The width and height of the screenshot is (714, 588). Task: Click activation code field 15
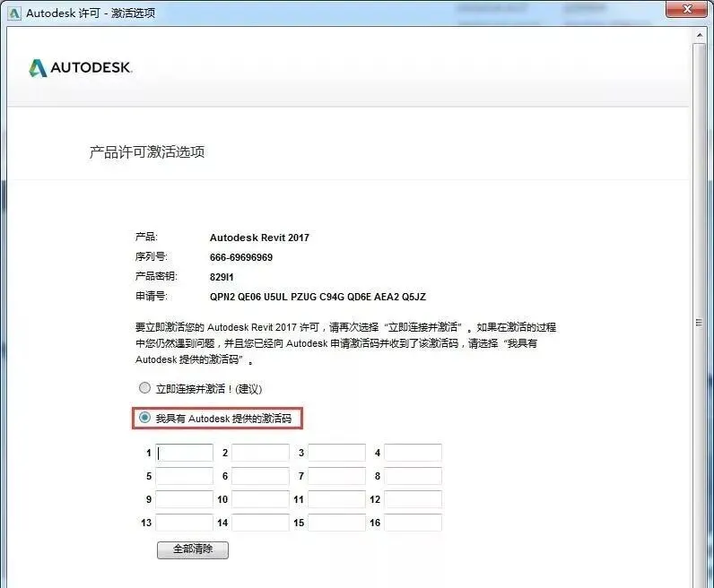pyautogui.click(x=337, y=523)
